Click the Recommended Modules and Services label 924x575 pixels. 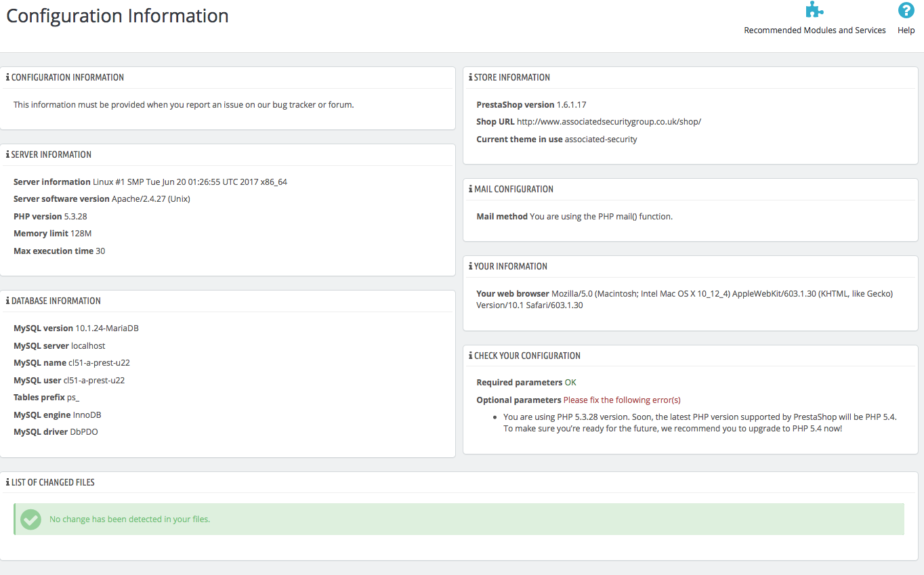click(x=815, y=30)
